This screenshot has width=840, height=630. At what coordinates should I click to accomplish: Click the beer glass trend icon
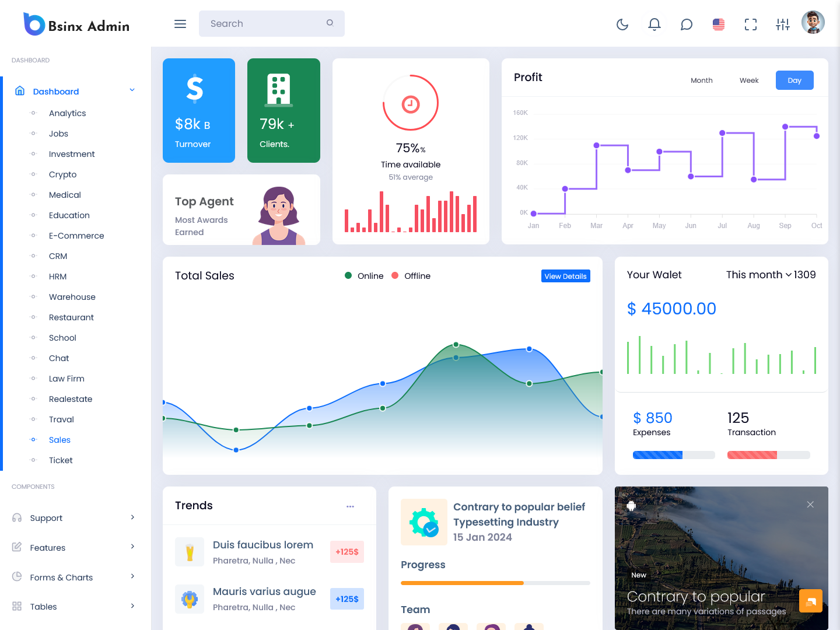[x=190, y=552]
